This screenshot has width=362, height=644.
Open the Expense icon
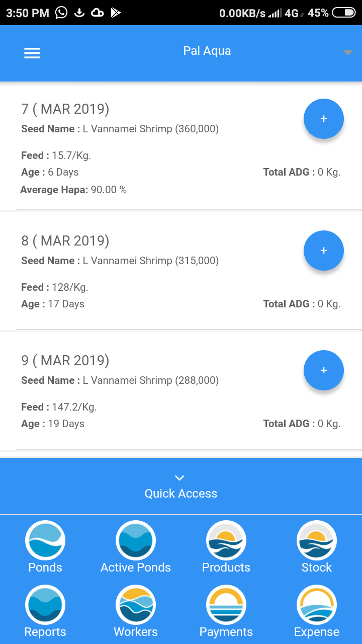click(x=317, y=605)
